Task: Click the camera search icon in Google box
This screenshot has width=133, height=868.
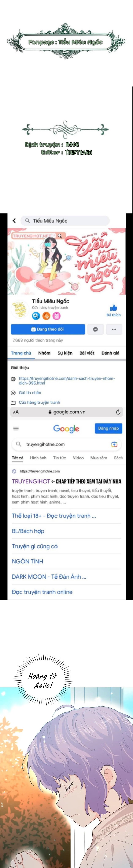Action: (x=114, y=444)
